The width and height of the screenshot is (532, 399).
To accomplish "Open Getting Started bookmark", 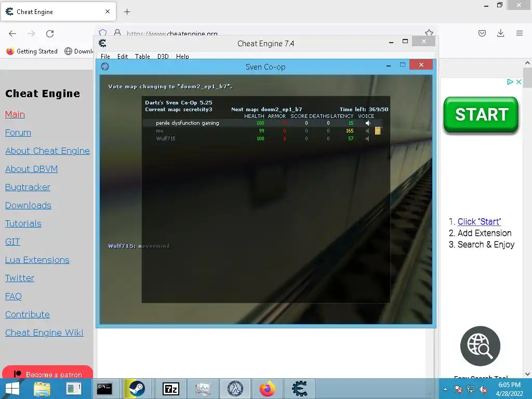I will click(32, 51).
